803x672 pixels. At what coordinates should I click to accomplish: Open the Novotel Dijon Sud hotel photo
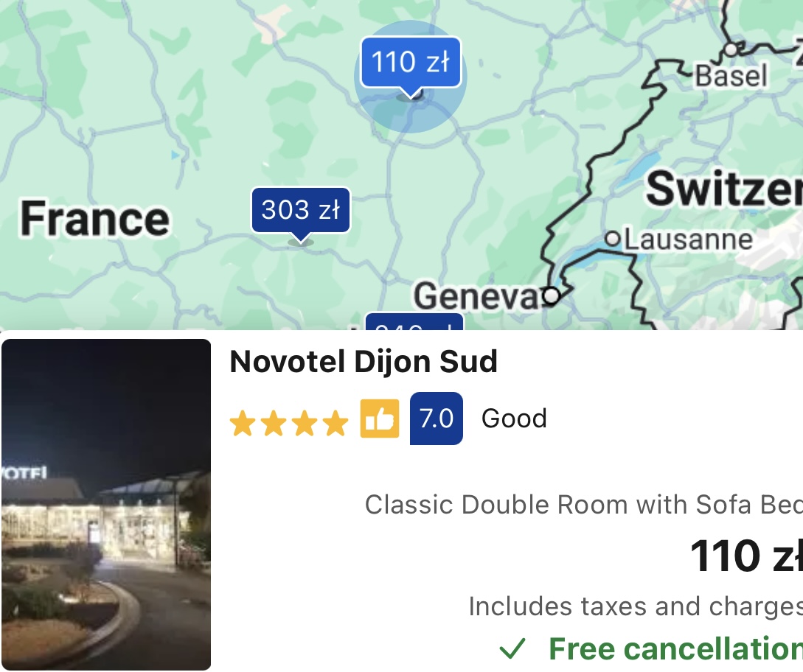(106, 505)
